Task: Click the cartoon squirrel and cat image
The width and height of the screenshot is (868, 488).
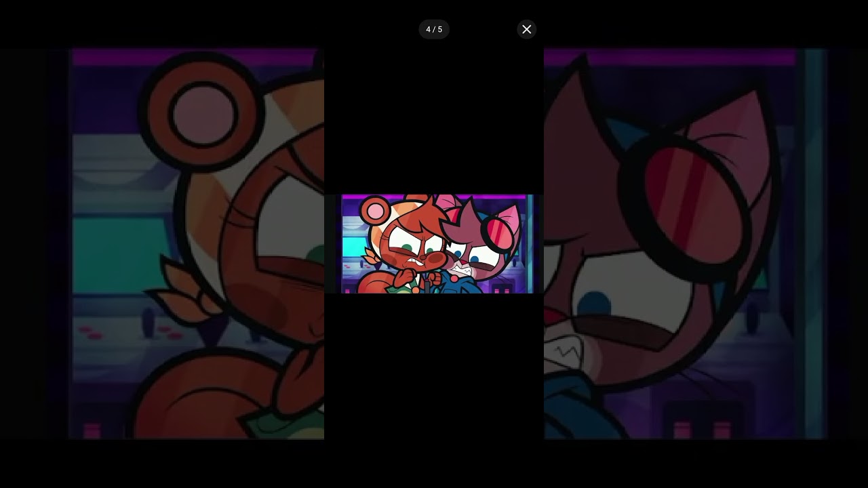Action: coord(434,244)
